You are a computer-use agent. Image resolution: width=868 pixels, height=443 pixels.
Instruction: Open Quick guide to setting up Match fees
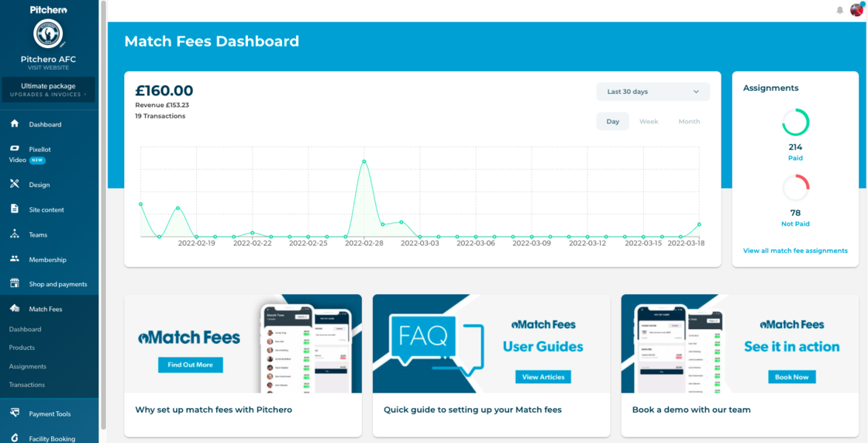pyautogui.click(x=472, y=410)
